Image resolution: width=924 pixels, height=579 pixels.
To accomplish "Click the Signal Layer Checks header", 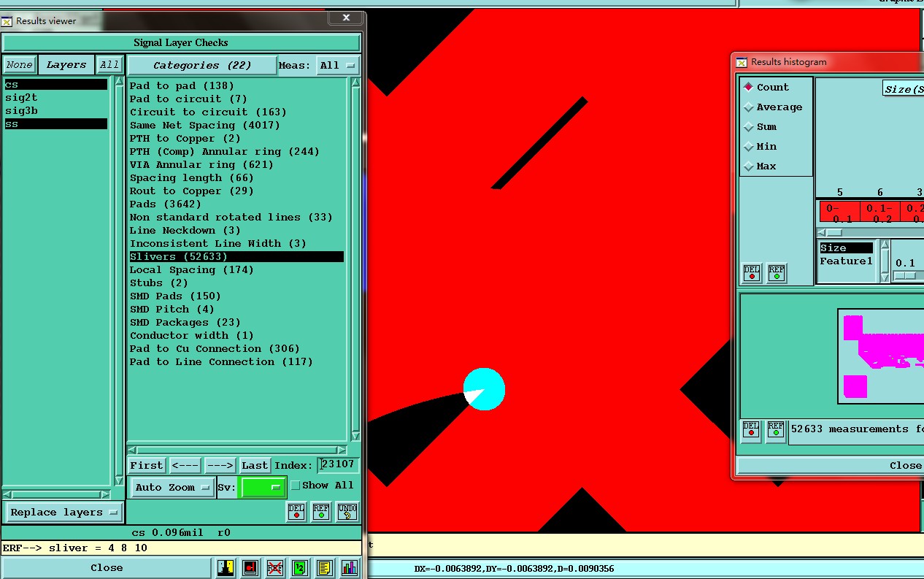I will pos(181,42).
